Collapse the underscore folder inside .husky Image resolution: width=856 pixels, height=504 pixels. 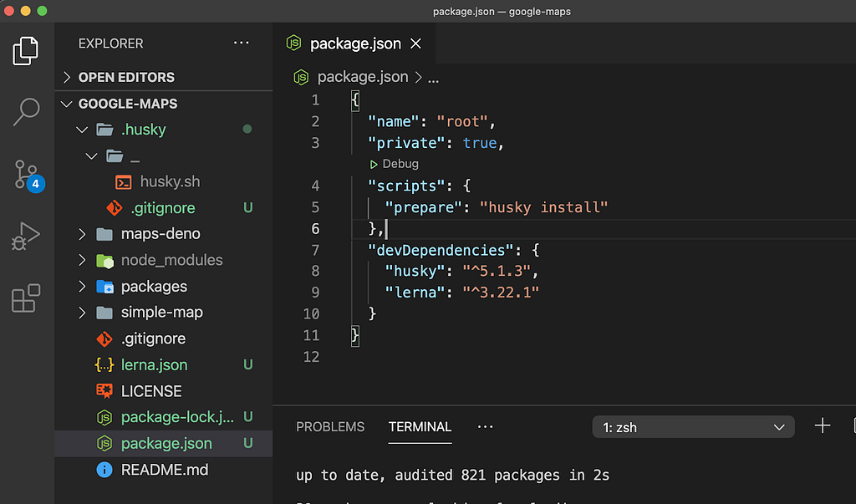(x=164, y=156)
